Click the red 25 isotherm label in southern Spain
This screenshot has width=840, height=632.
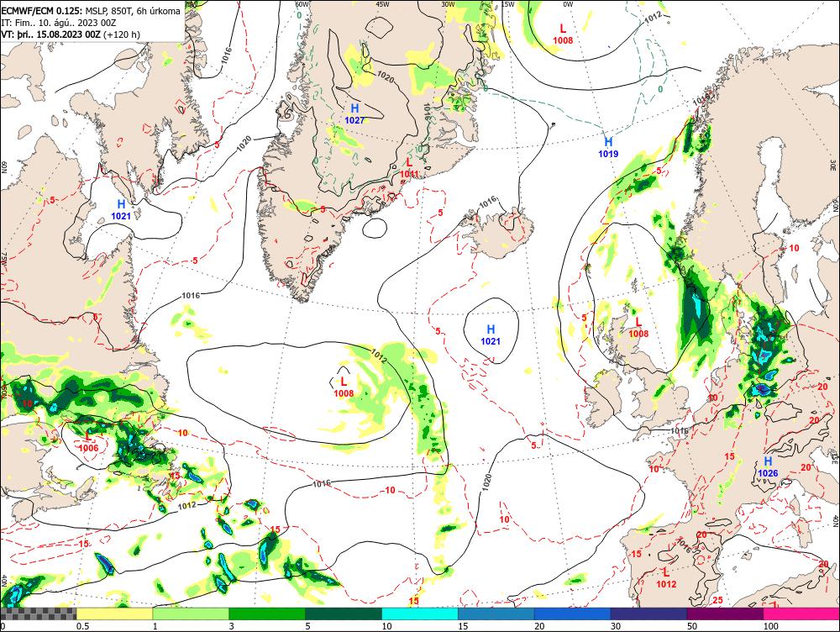[718, 600]
